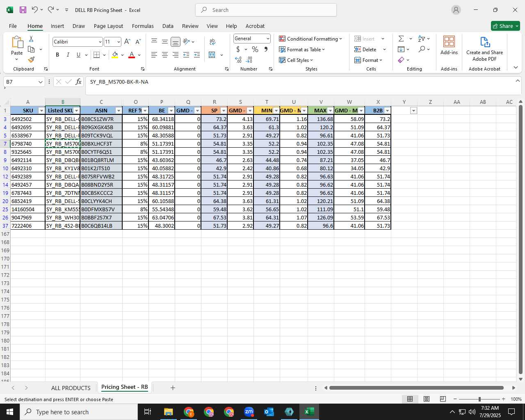Viewport: 525px width, 420px height.
Task: Click the Undo arrow icon
Action: point(35,10)
